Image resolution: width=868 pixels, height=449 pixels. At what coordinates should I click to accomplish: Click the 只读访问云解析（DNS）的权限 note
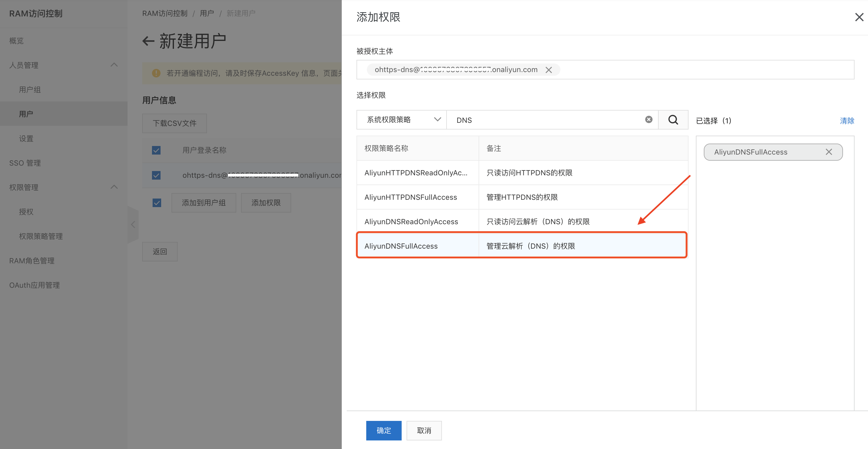(538, 222)
